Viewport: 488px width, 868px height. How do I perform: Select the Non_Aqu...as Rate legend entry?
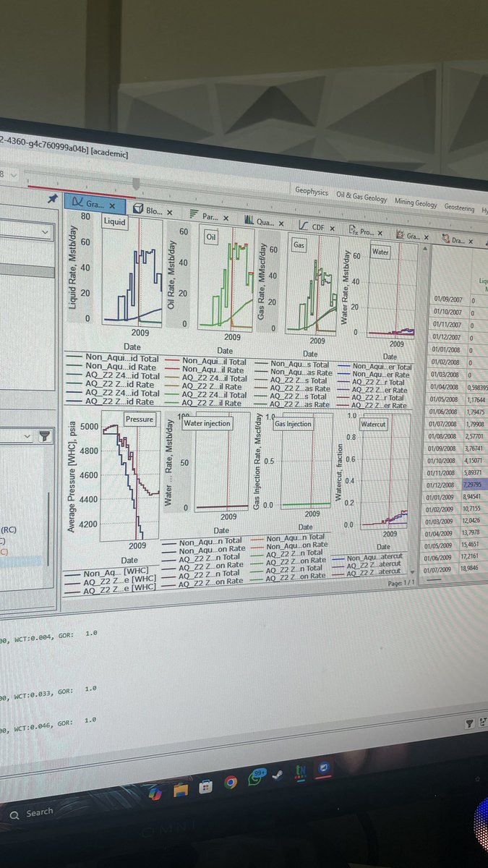click(292, 373)
